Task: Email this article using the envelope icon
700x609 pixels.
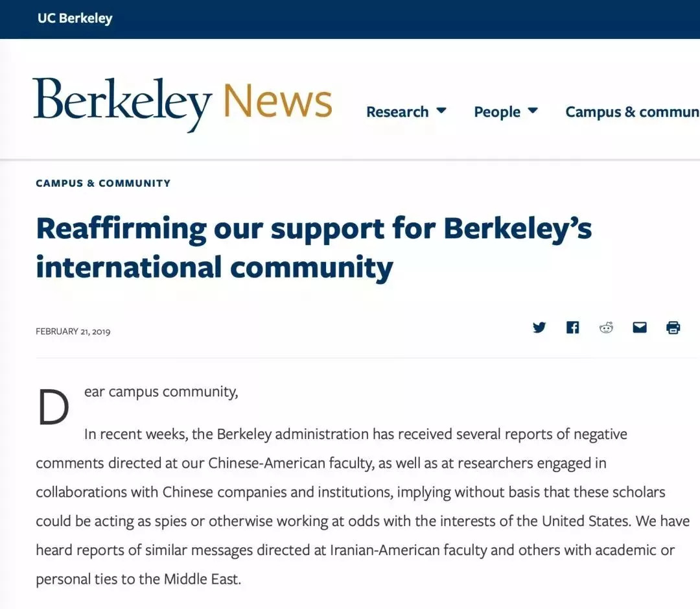Action: click(640, 328)
